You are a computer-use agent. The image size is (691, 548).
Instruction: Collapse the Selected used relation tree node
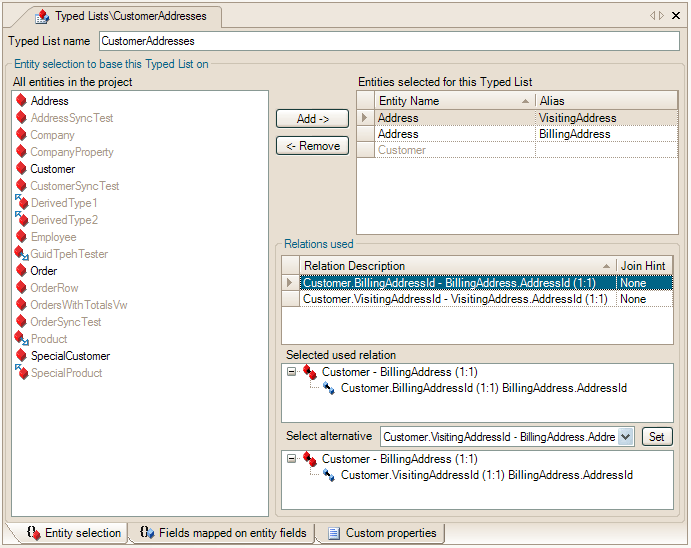pos(291,372)
